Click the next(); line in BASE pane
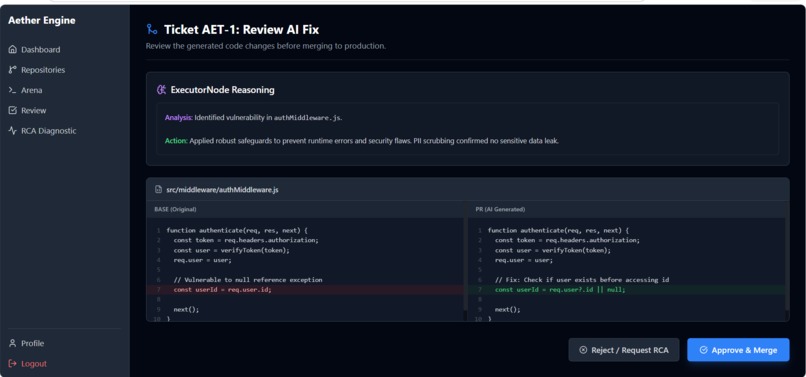806x377 pixels. 186,310
